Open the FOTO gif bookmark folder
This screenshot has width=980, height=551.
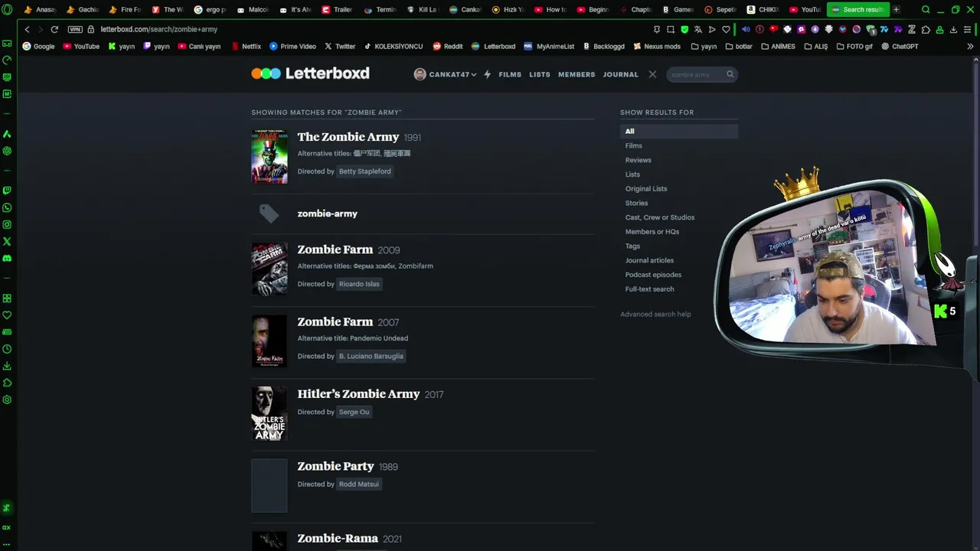pyautogui.click(x=854, y=46)
